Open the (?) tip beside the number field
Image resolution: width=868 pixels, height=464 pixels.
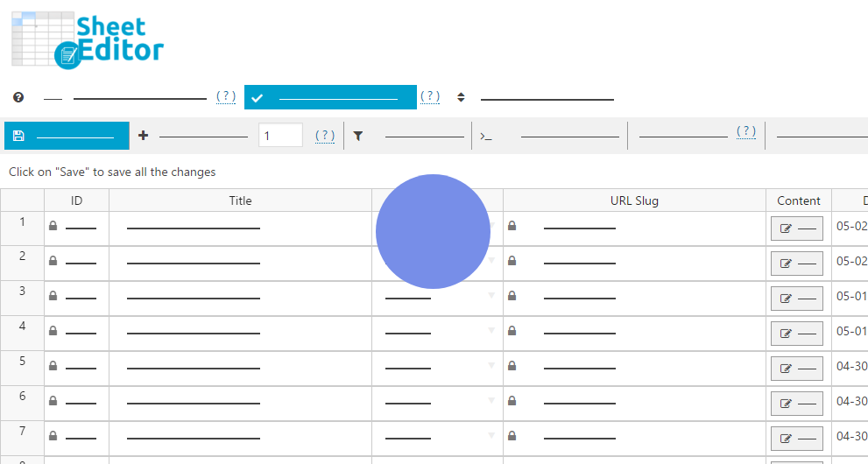point(325,136)
